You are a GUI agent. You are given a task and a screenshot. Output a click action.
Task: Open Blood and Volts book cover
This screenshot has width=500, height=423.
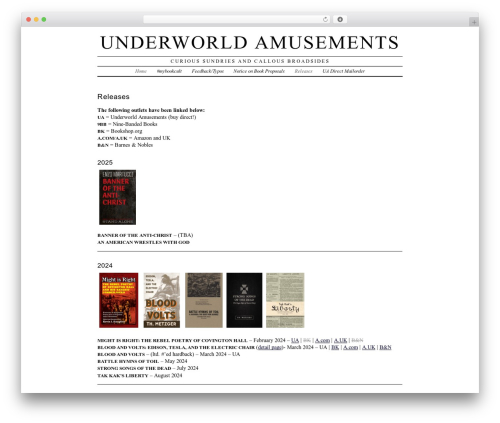(x=162, y=300)
